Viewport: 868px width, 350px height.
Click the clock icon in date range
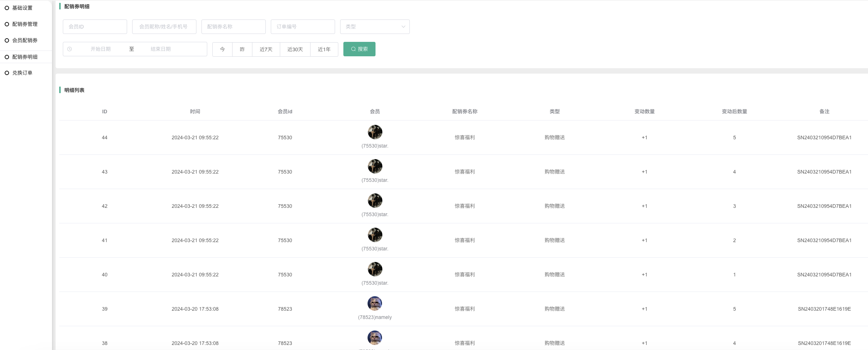pos(70,49)
